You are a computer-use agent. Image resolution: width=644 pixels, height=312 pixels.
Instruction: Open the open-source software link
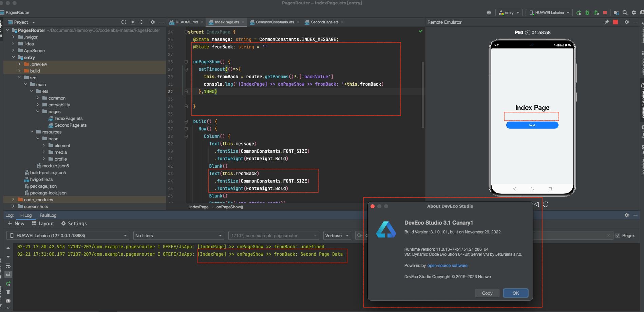point(447,266)
